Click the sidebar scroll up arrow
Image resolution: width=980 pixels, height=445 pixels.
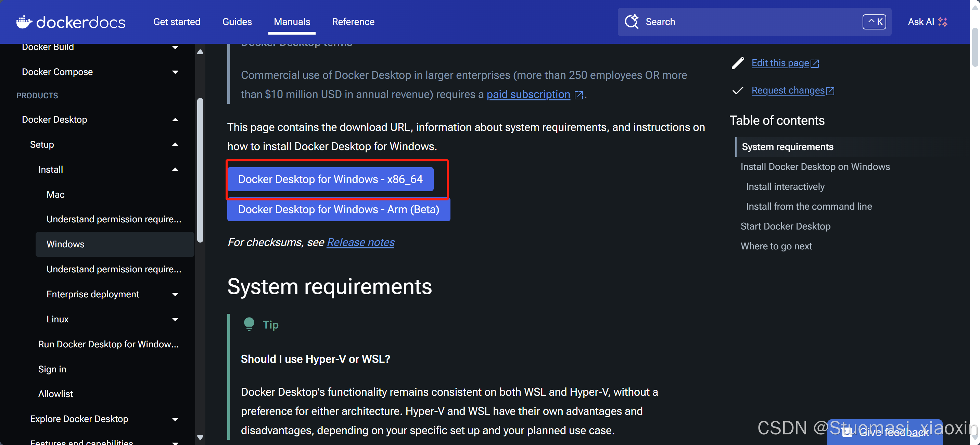click(200, 52)
